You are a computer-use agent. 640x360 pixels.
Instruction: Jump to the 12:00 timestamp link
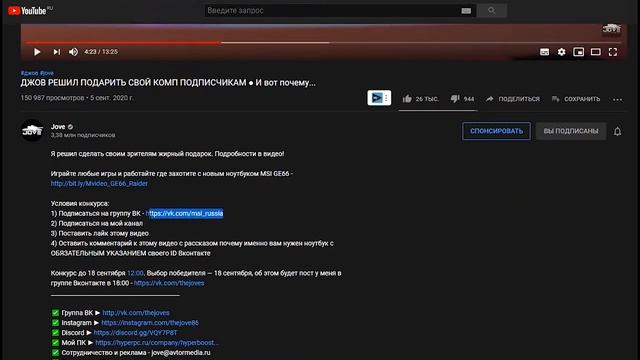pyautogui.click(x=135, y=273)
